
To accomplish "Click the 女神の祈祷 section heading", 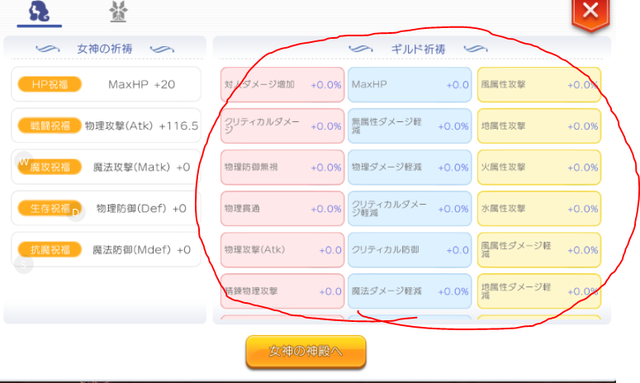I will pyautogui.click(x=104, y=49).
